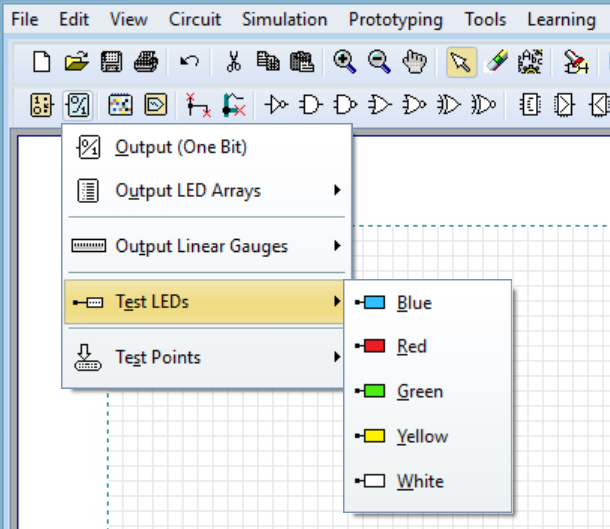Viewport: 610px width, 529px height.
Task: Select the Abc text label tool
Action: point(530,61)
